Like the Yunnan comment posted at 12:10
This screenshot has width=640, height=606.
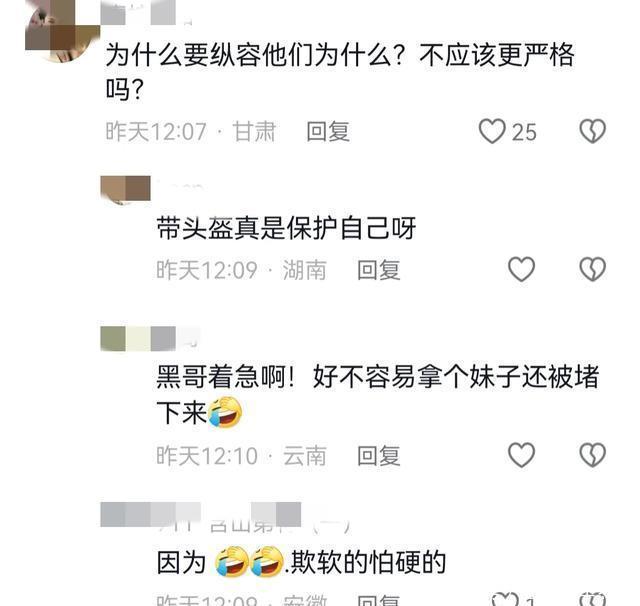(521, 455)
